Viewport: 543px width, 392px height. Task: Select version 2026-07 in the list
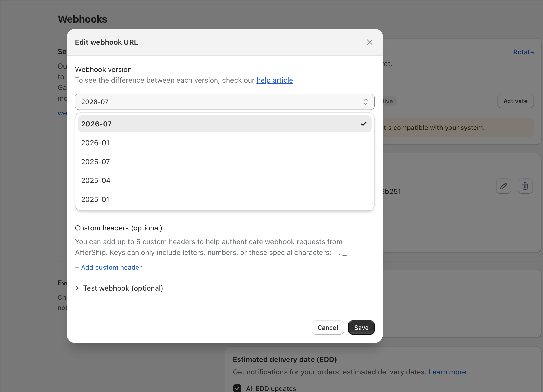coord(225,124)
